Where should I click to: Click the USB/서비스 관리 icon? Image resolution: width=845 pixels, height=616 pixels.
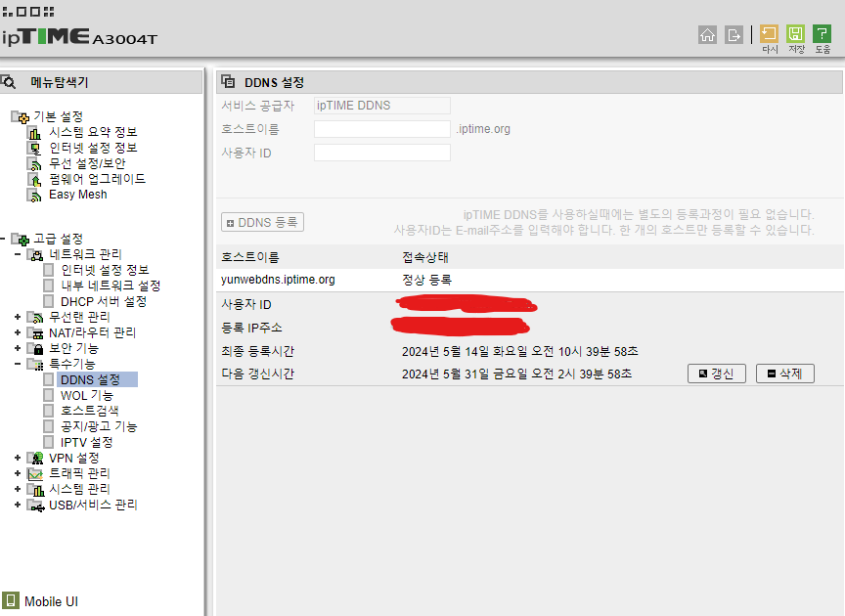(x=35, y=505)
